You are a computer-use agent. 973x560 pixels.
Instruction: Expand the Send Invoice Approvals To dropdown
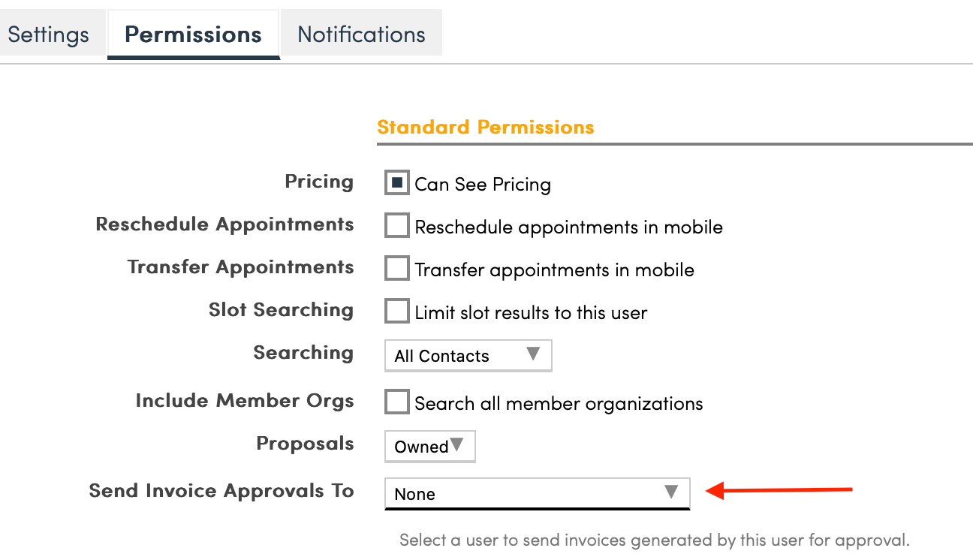click(x=536, y=493)
